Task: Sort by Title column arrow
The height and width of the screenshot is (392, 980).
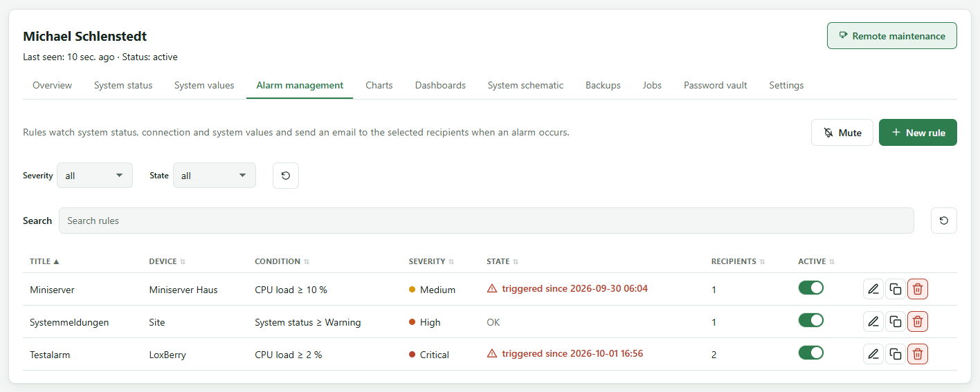Action: point(56,262)
